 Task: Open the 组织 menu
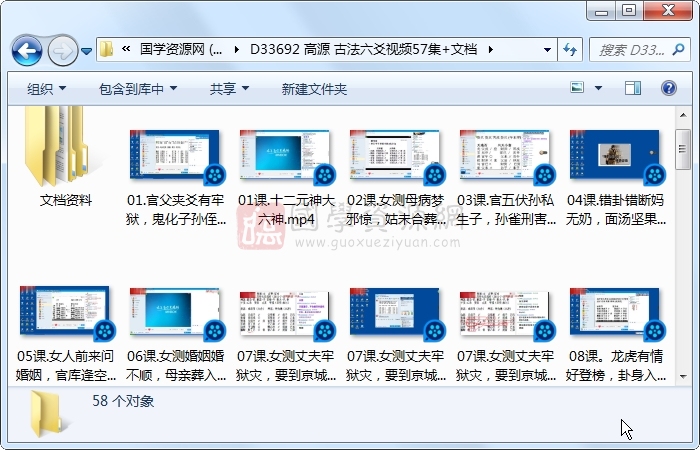(46, 89)
